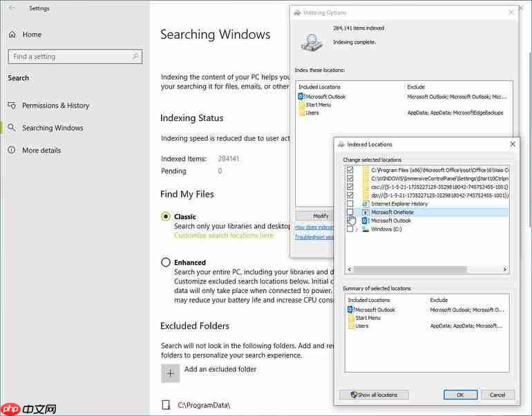532x416 pixels.
Task: Expand the Windows (C:) tree node
Action: (x=357, y=229)
